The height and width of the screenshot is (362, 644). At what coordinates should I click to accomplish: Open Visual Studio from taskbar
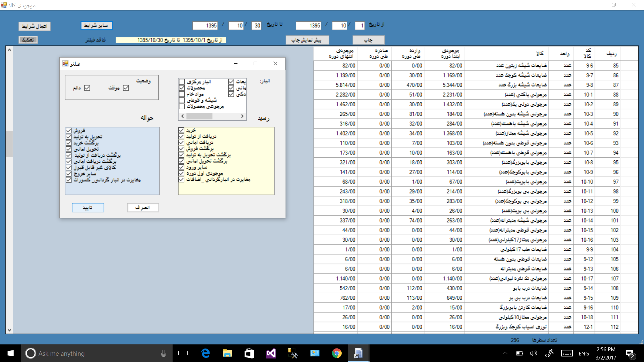pos(271,353)
